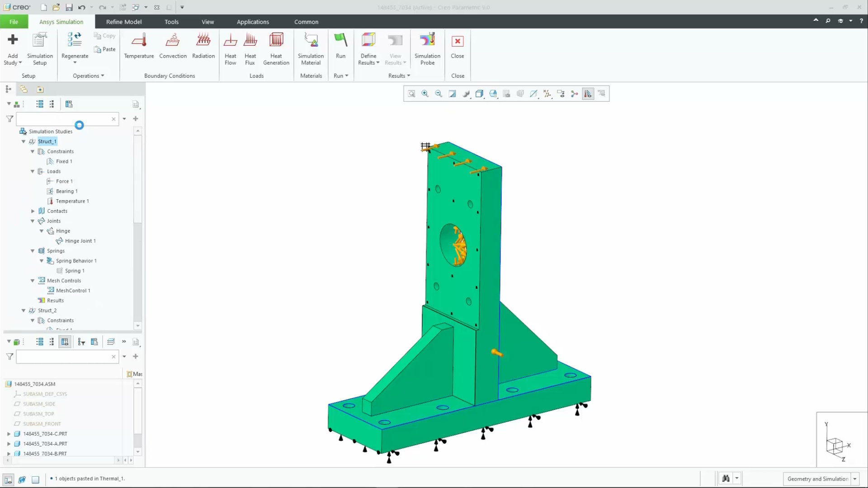Image resolution: width=868 pixels, height=488 pixels.
Task: Click the Regenerate icon
Action: click(x=75, y=40)
